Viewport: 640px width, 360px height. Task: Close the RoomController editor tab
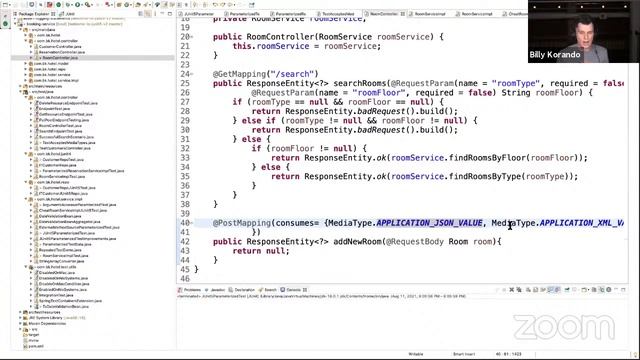(402, 14)
